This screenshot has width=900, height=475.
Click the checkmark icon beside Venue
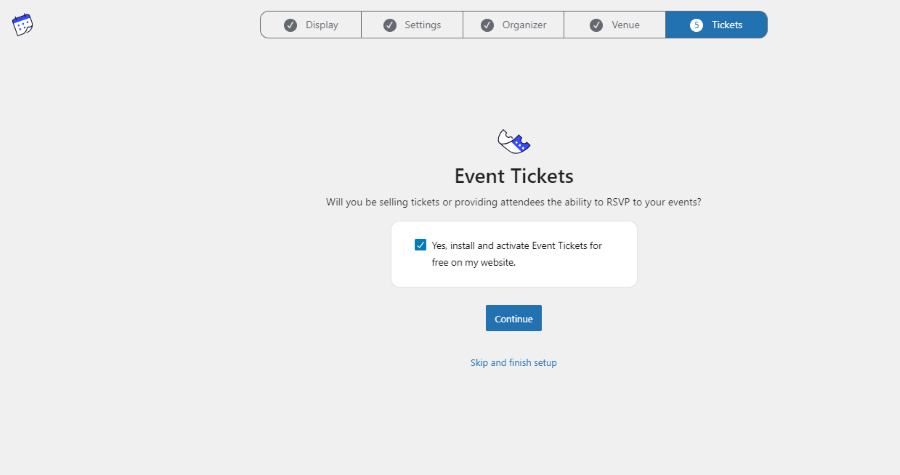pyautogui.click(x=596, y=25)
